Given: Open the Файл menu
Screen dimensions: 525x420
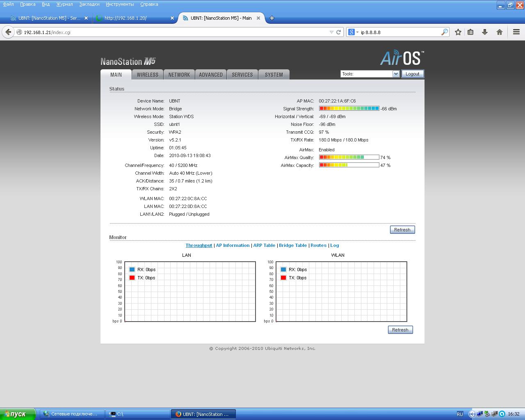Looking at the screenshot, I should click(8, 4).
